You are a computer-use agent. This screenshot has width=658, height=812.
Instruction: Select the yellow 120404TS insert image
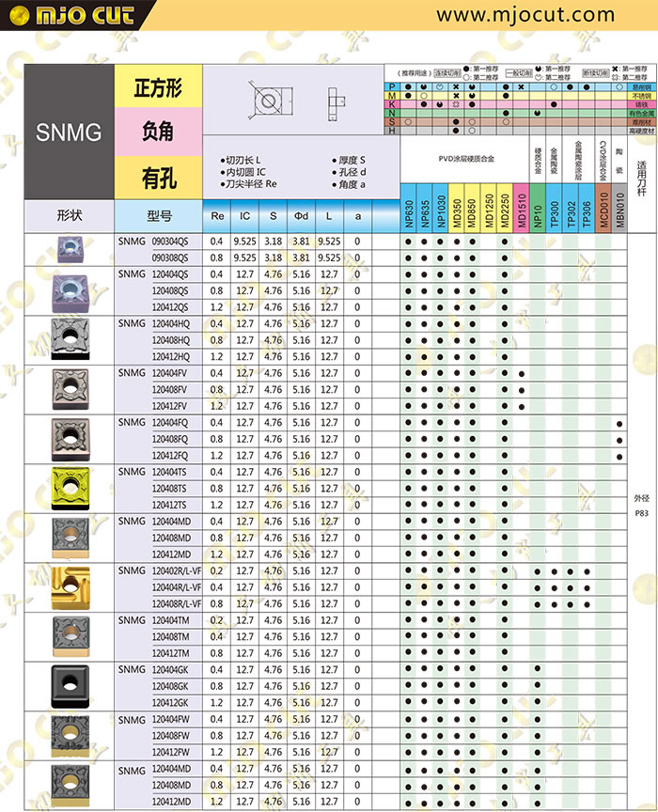coord(70,489)
